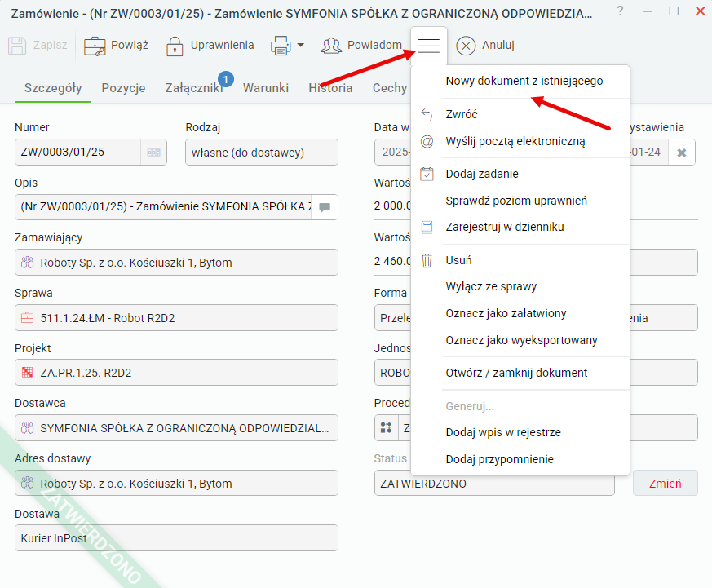The height and width of the screenshot is (588, 712).
Task: Click the Powiąż button label
Action: (x=130, y=45)
